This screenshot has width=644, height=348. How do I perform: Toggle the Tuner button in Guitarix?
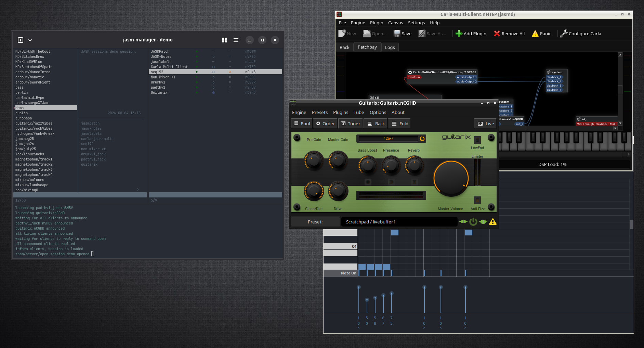pyautogui.click(x=351, y=124)
